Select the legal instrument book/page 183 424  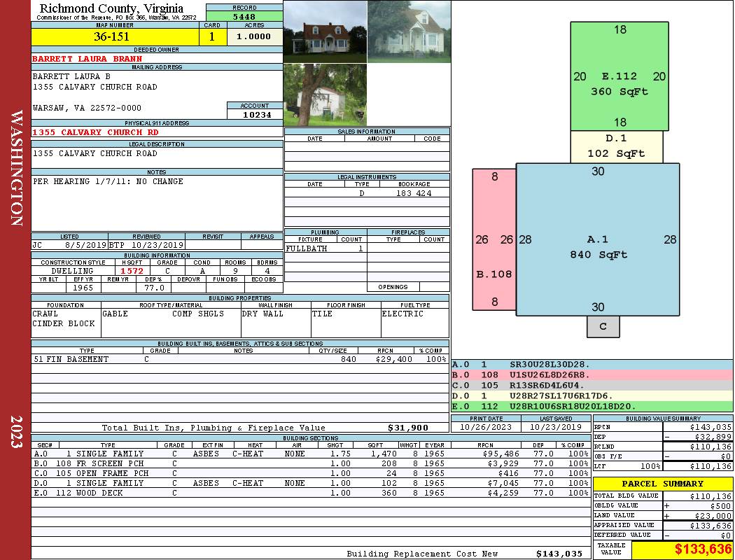pos(414,193)
